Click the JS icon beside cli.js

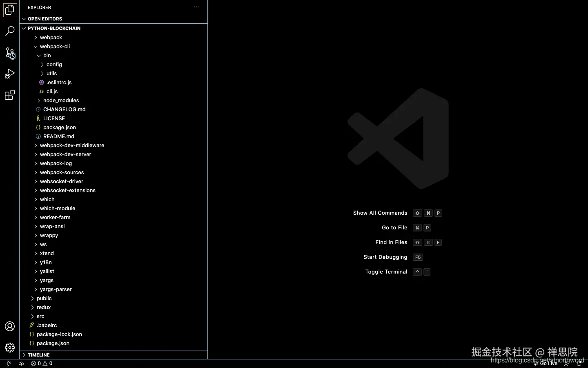coord(41,91)
